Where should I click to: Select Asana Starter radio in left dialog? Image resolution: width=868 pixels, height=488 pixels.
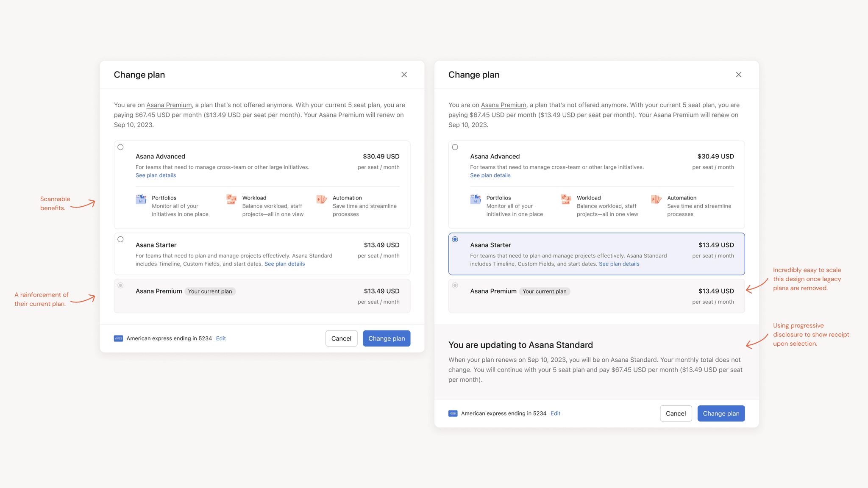pos(121,239)
